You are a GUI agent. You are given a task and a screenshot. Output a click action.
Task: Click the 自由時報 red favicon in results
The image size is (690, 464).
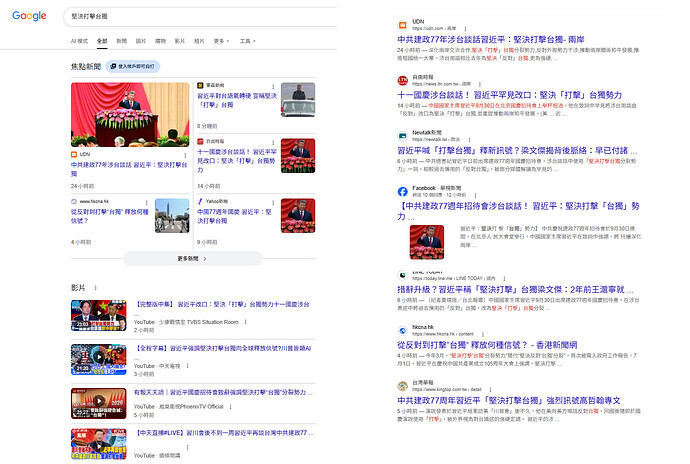click(402, 80)
